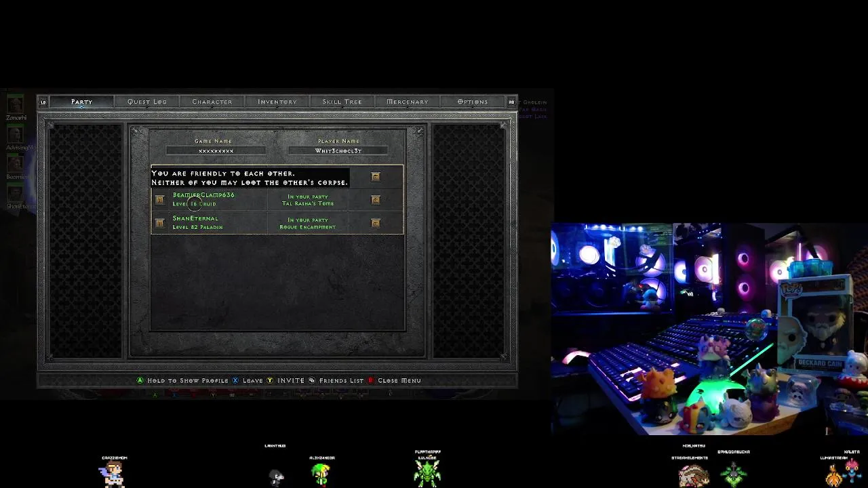Open the Inventory tab
868x488 pixels.
point(277,102)
